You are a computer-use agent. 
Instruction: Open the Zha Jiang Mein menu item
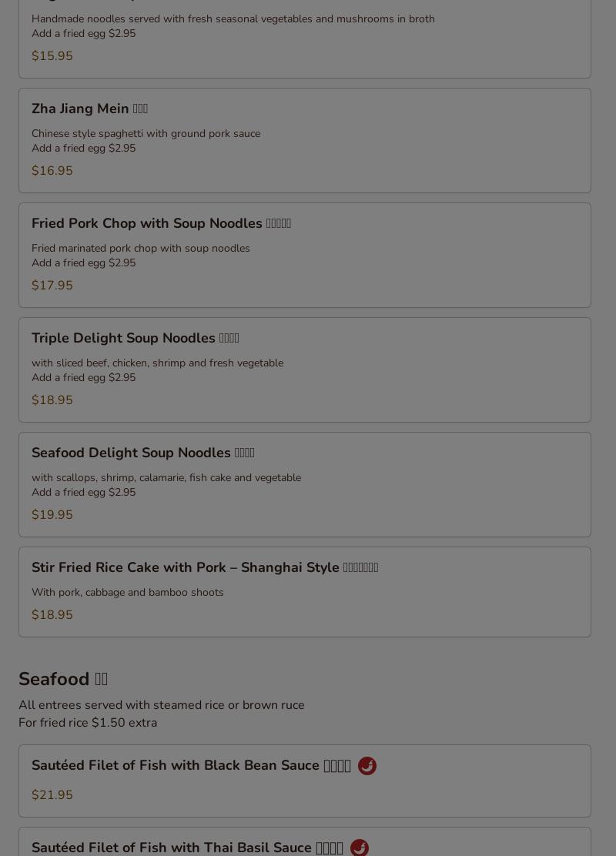pos(89,109)
